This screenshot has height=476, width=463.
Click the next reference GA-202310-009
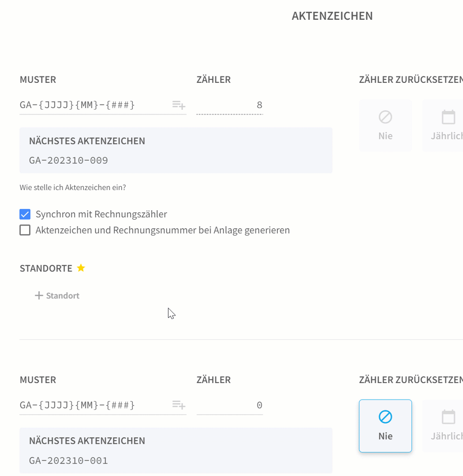(68, 160)
